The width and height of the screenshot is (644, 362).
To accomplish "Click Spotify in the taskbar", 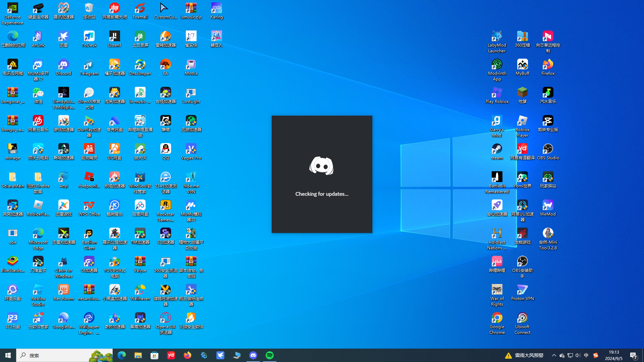I will coord(270,355).
